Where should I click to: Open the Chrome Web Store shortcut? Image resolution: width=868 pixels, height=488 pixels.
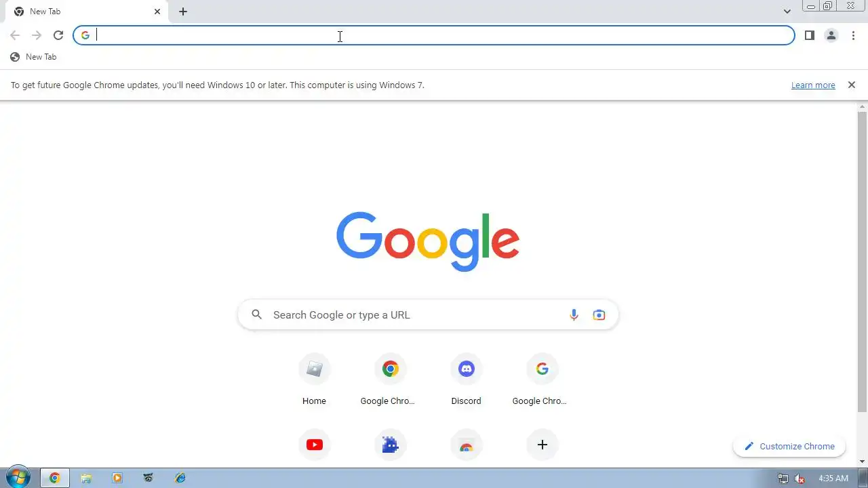[466, 445]
